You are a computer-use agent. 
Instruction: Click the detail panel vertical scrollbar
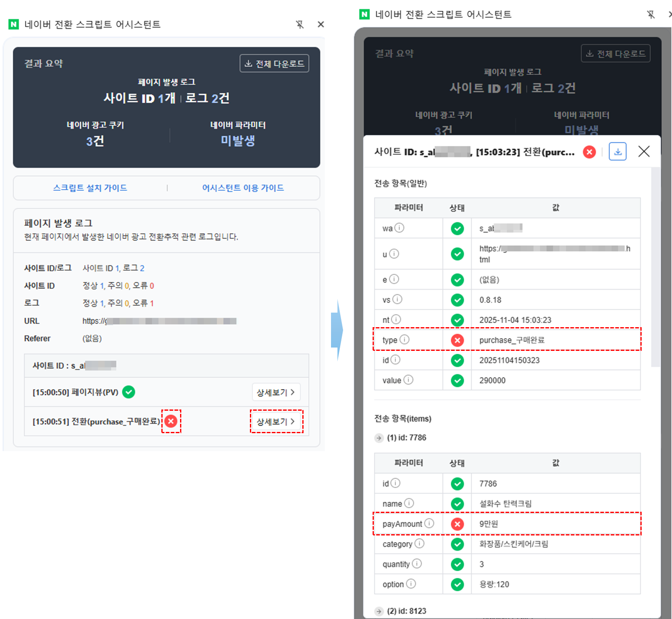(655, 266)
